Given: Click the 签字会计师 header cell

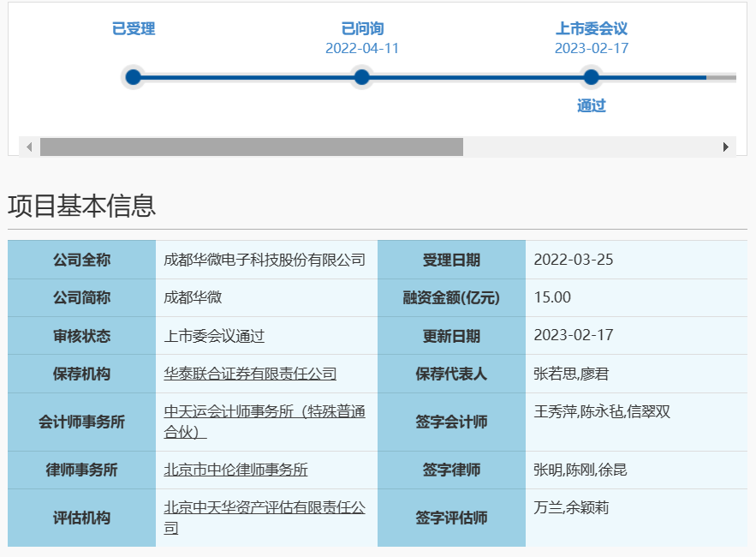Looking at the screenshot, I should click(451, 422).
